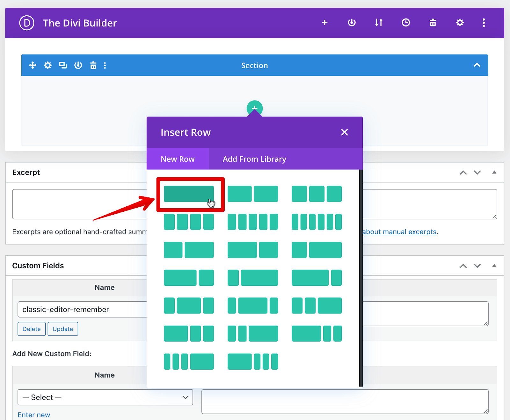
Task: Open Divi Builder settings gear in header
Action: click(460, 23)
